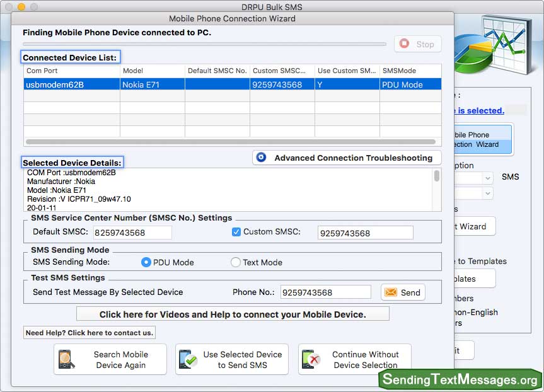This screenshot has width=544, height=392.
Task: Click the red Stop icon
Action: 404,43
